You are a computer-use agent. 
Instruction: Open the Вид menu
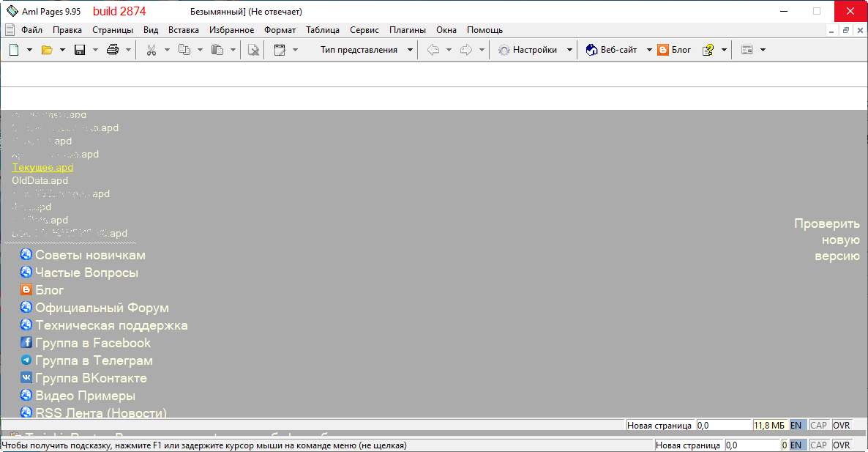[x=151, y=30]
